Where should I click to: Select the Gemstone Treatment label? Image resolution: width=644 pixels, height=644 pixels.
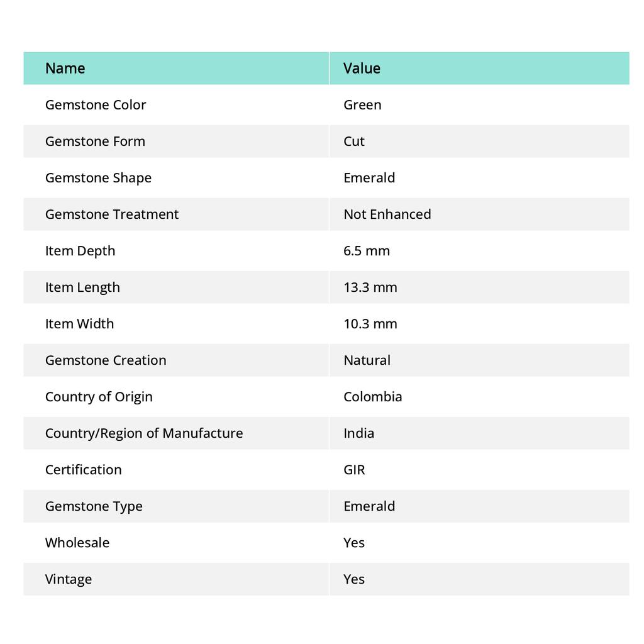(x=112, y=214)
